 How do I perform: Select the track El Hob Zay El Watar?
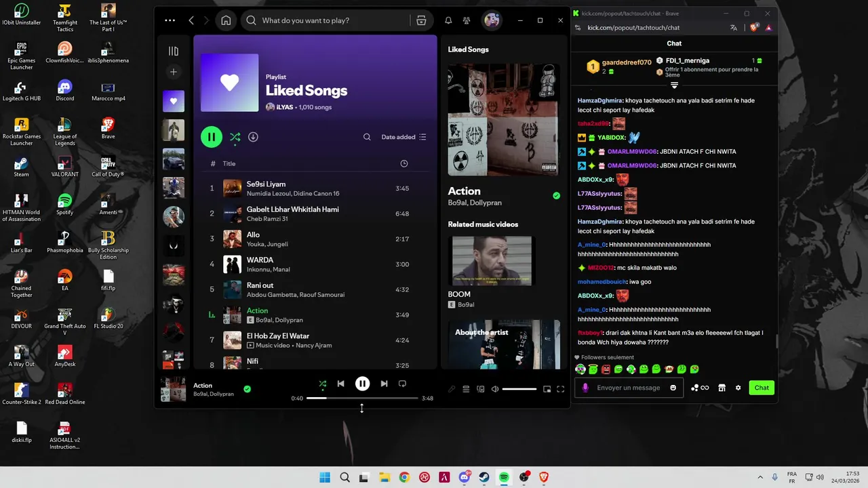tap(315, 340)
